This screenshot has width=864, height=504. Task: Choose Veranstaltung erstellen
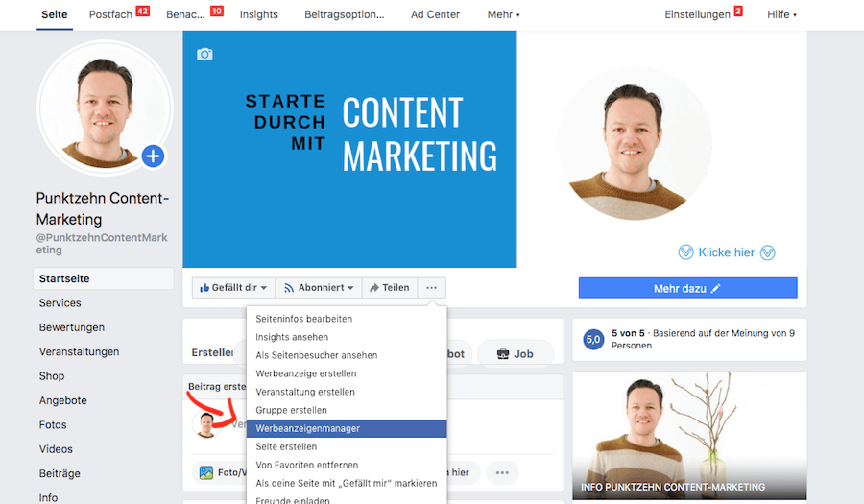(x=347, y=392)
